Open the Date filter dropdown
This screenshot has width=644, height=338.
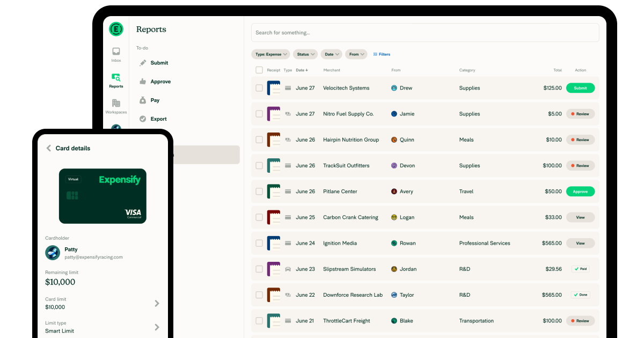[x=331, y=54]
